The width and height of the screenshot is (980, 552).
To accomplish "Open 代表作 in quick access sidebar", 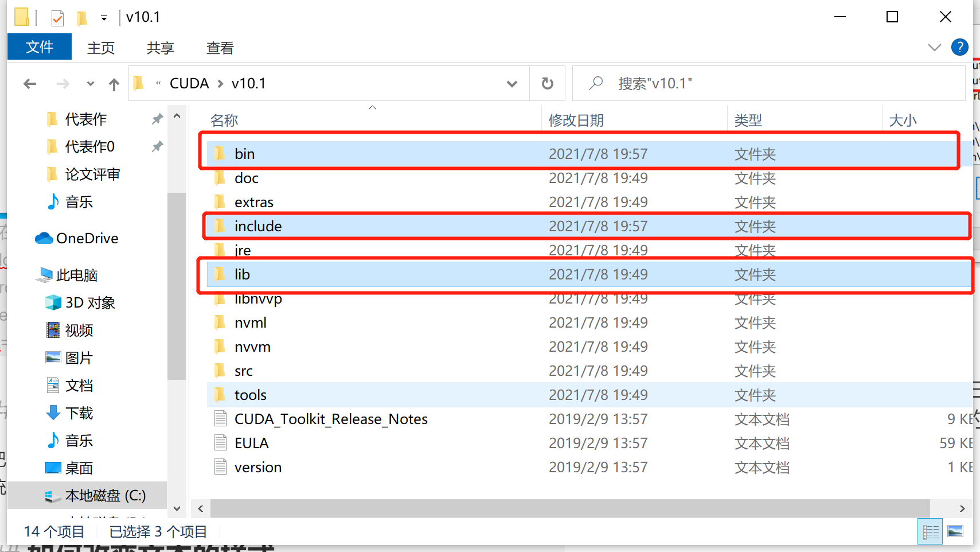I will click(85, 119).
